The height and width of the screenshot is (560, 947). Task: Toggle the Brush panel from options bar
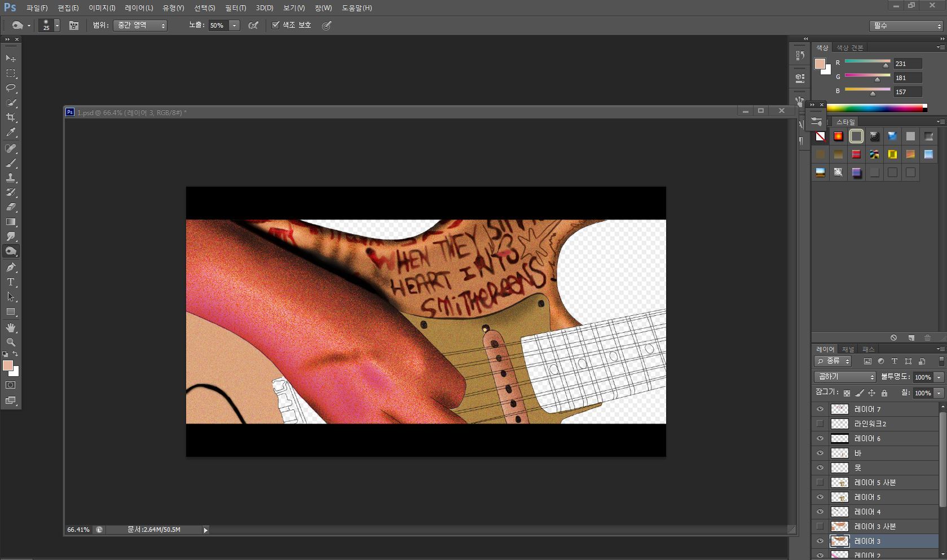(74, 25)
